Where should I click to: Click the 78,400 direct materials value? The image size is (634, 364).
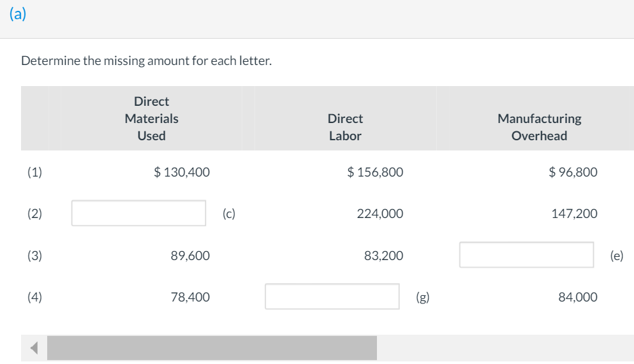tap(190, 296)
